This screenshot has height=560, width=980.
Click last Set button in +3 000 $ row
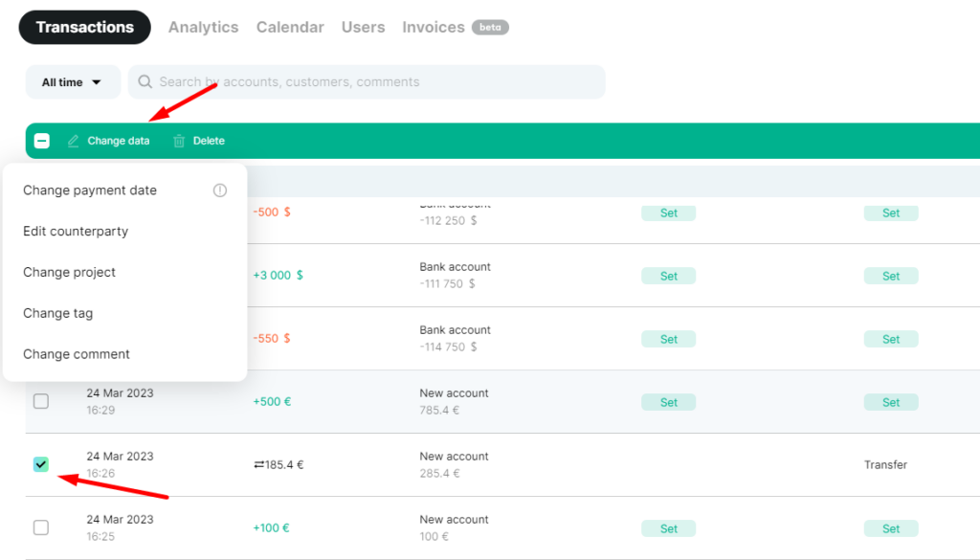(891, 277)
